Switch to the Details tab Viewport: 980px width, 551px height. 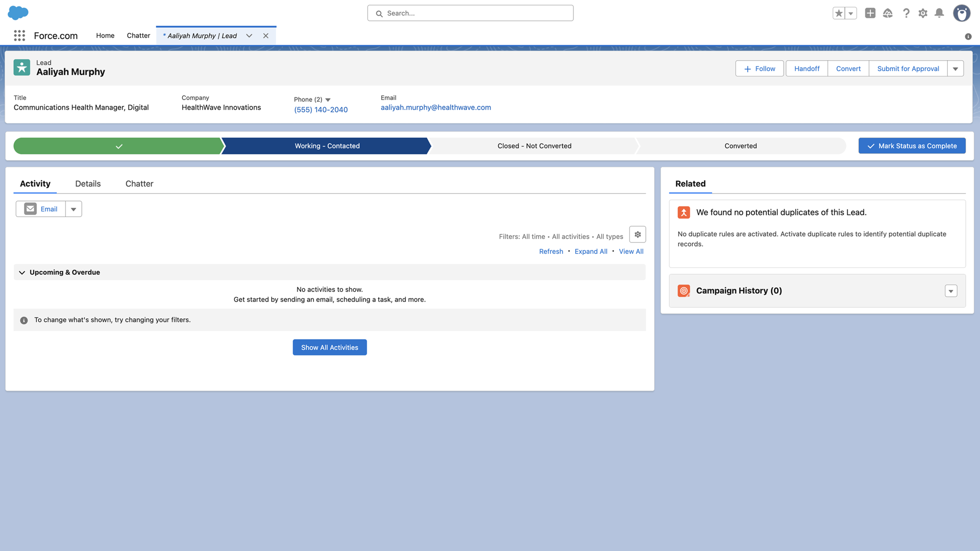88,184
